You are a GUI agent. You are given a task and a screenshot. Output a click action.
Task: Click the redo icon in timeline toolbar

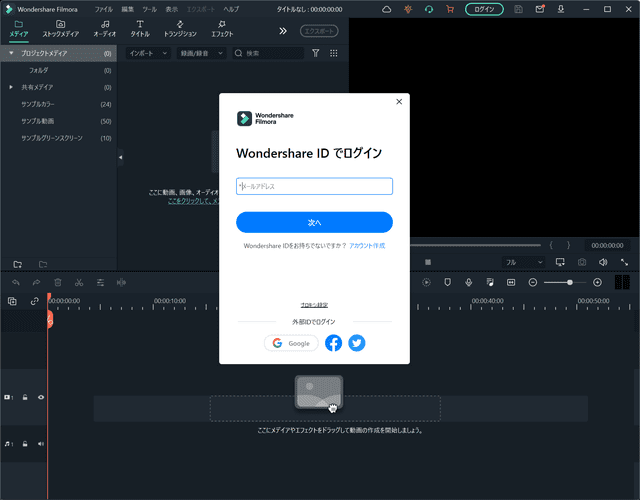36,282
